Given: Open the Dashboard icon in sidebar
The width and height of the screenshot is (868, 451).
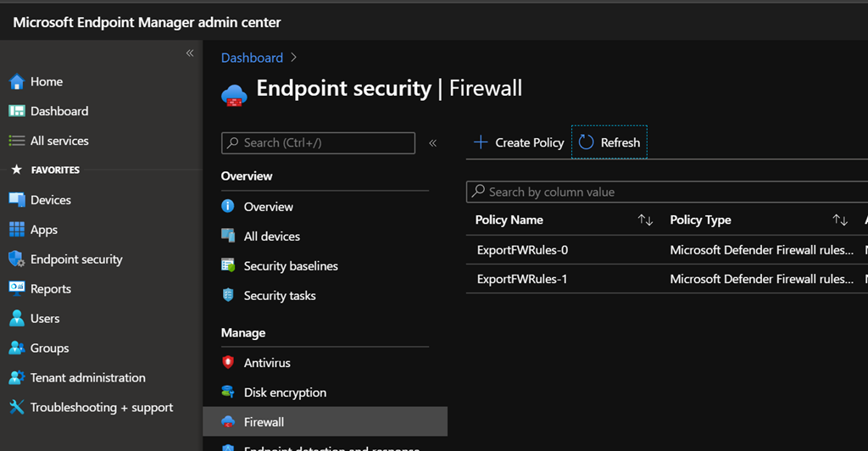Looking at the screenshot, I should click(17, 111).
